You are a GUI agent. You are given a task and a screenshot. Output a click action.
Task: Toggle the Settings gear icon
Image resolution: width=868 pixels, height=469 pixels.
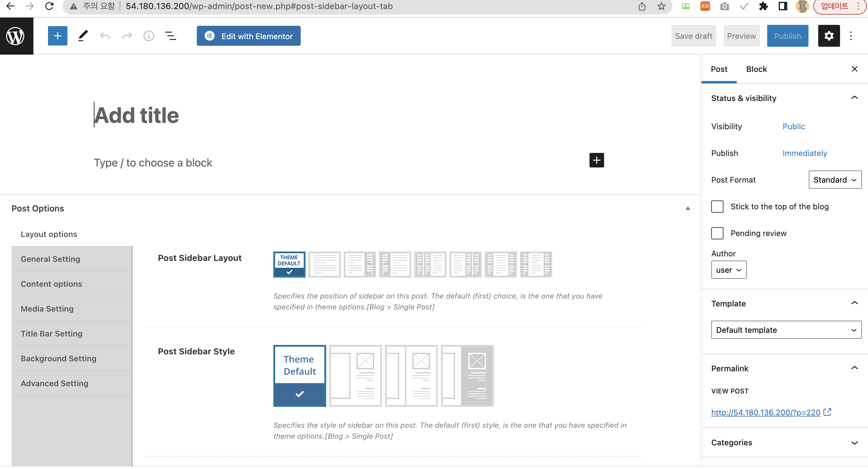[829, 36]
